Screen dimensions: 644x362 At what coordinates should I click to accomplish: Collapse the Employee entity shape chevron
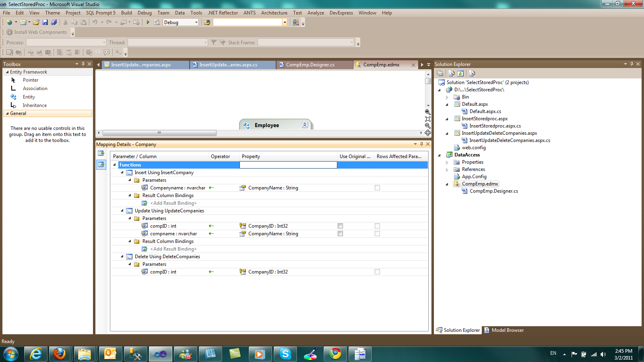pyautogui.click(x=305, y=125)
